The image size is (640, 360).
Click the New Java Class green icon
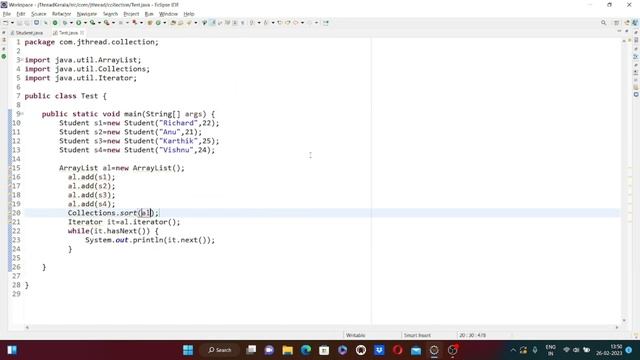coord(158,23)
